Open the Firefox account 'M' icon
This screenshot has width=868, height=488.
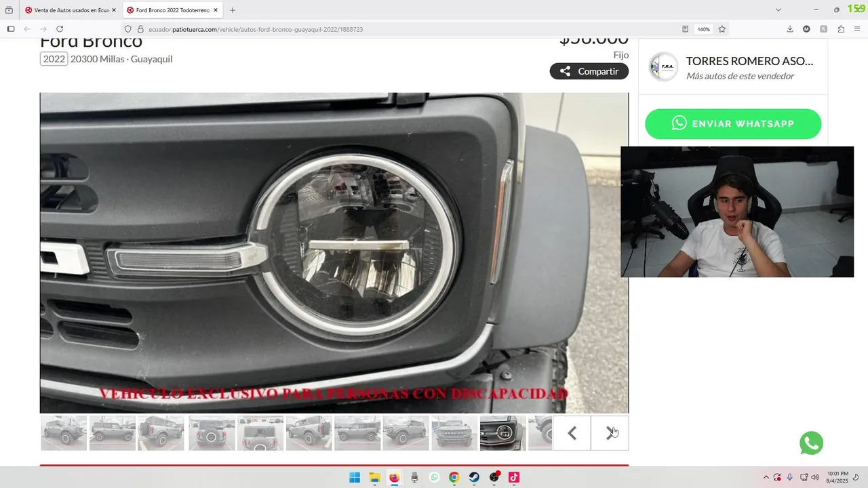[x=806, y=29]
